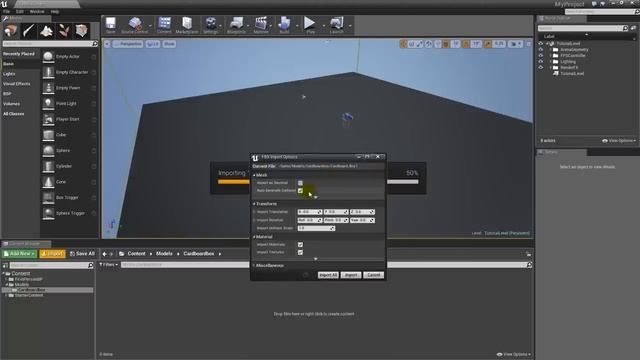Open the File menu
This screenshot has height=360, width=640.
[x=6, y=11]
